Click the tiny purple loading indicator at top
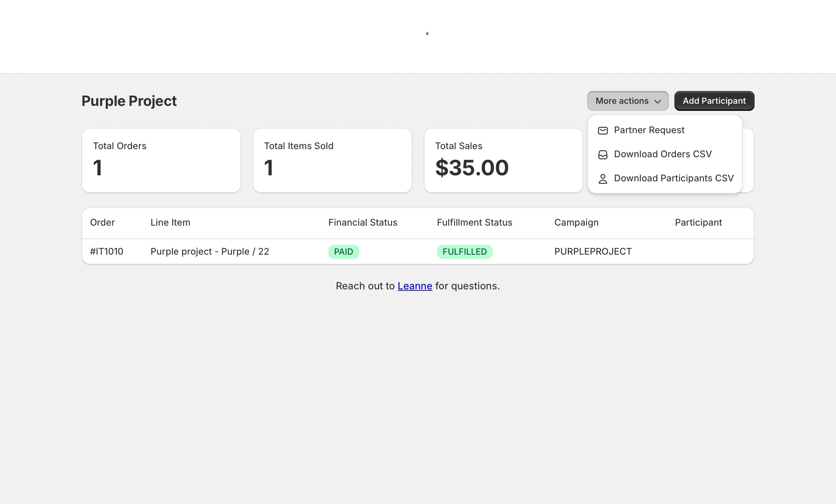The image size is (836, 504). pos(427,34)
